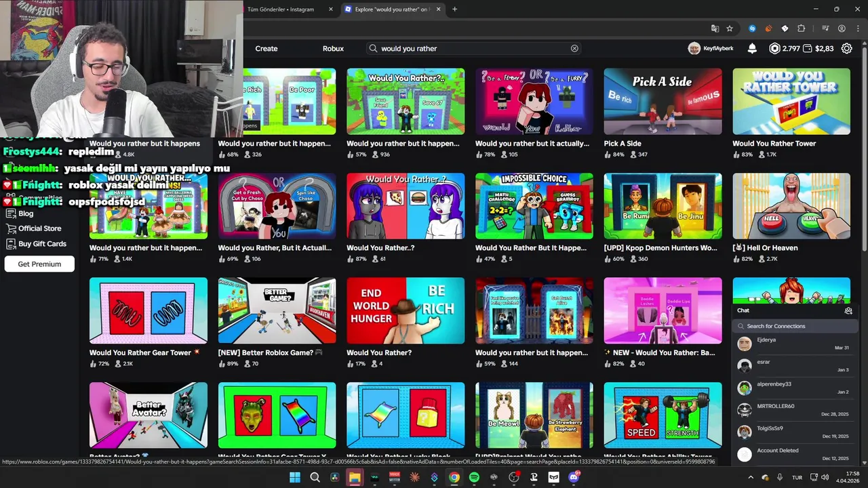This screenshot has width=868, height=488.
Task: Click the Get Premium button
Action: click(39, 264)
